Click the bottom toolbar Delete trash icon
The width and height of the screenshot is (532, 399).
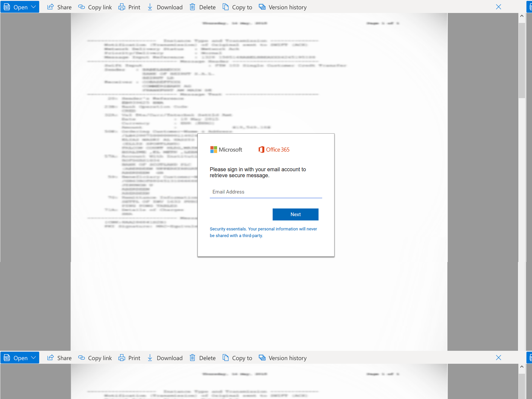(x=193, y=358)
